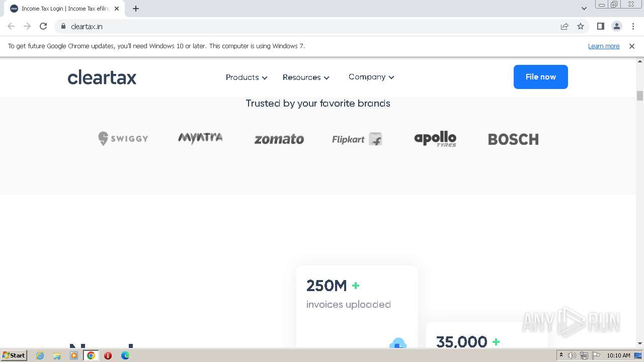
Task: Click the Flipkart brand logo
Action: tap(357, 139)
